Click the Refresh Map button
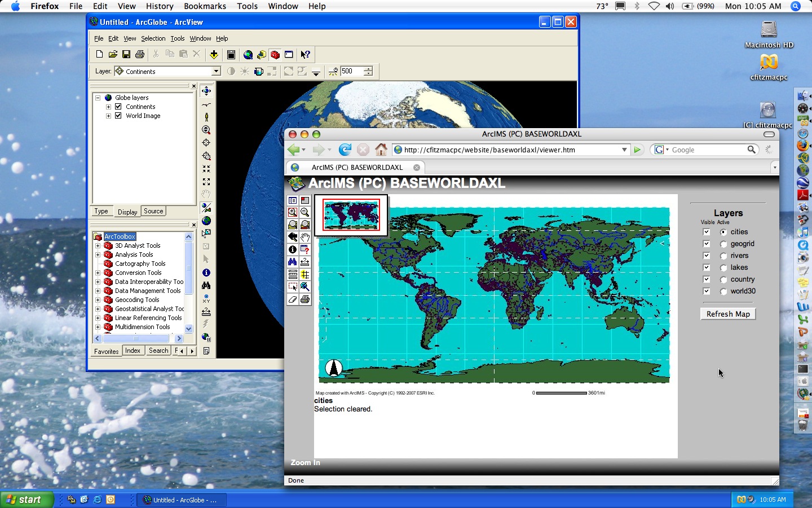This screenshot has height=508, width=812. click(728, 314)
